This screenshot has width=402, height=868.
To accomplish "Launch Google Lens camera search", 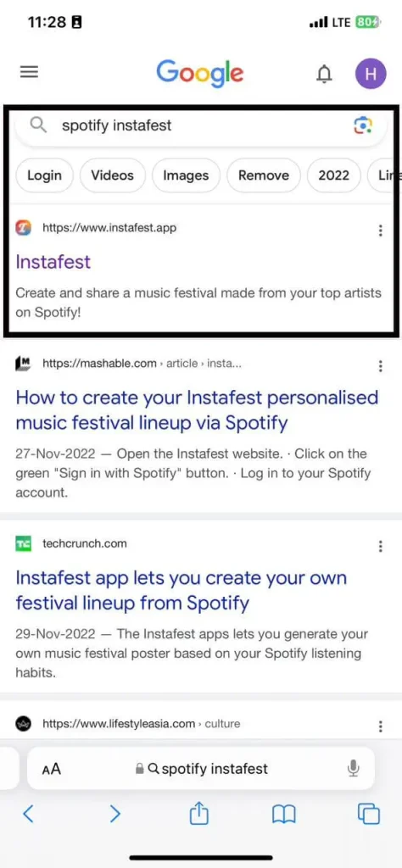I will pyautogui.click(x=363, y=125).
